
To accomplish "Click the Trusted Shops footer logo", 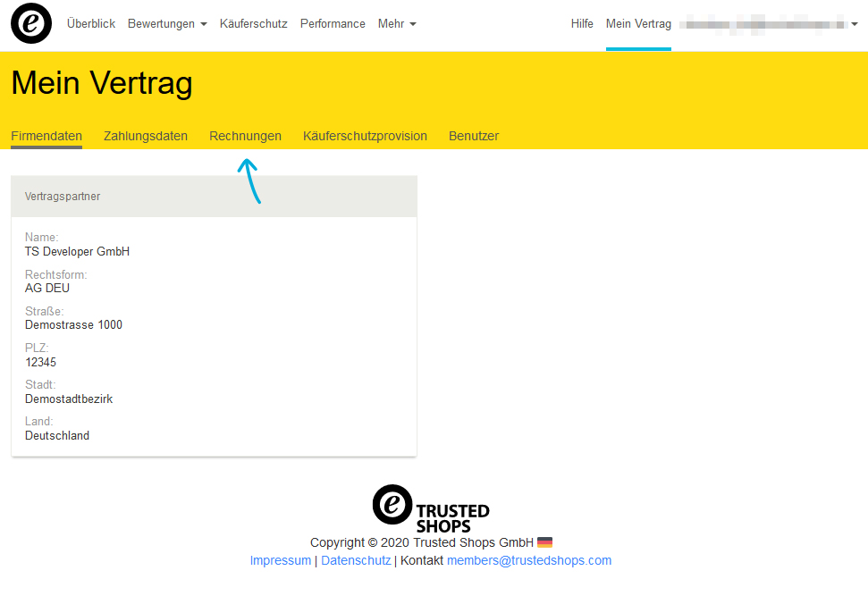I will click(x=431, y=508).
